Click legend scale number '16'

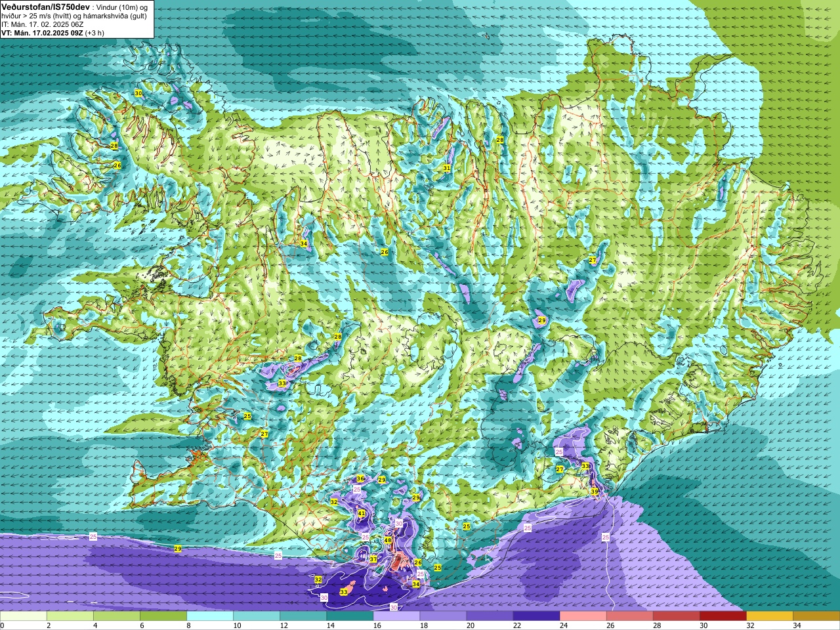tap(377, 625)
